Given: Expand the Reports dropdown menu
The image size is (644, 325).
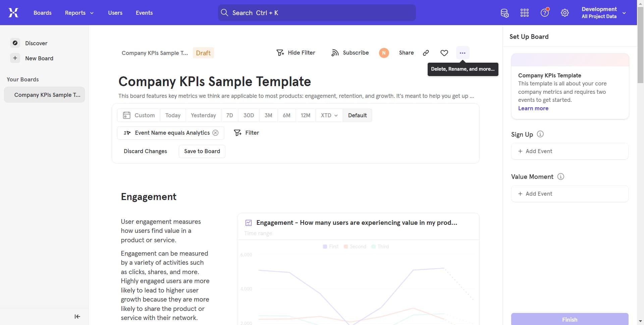Looking at the screenshot, I should (x=79, y=13).
